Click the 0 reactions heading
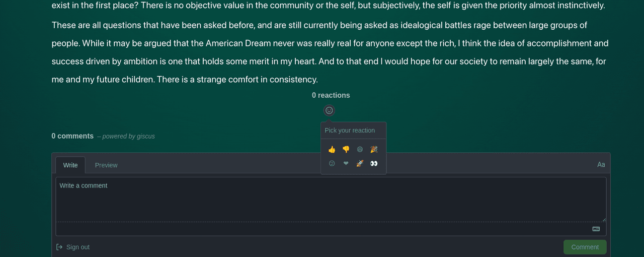The image size is (644, 257). coord(331,95)
